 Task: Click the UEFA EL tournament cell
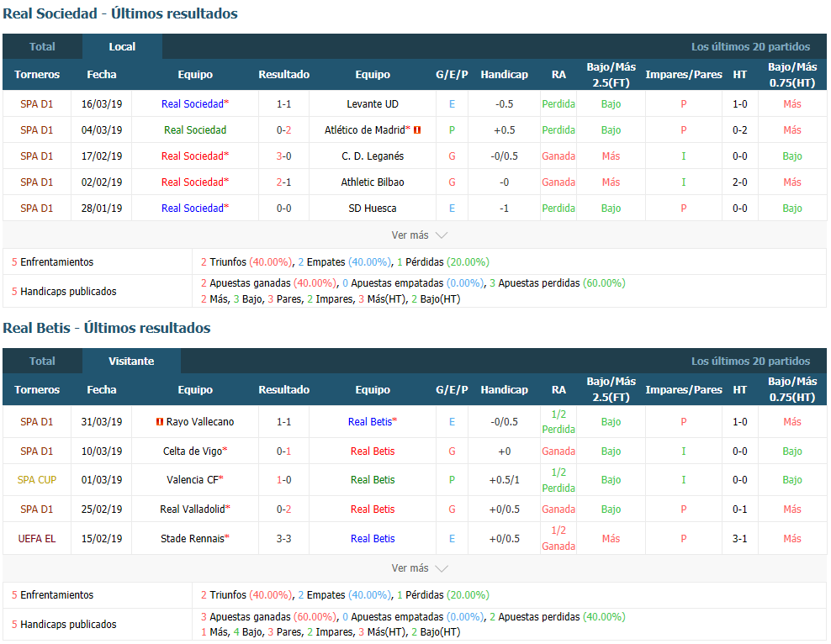(36, 539)
